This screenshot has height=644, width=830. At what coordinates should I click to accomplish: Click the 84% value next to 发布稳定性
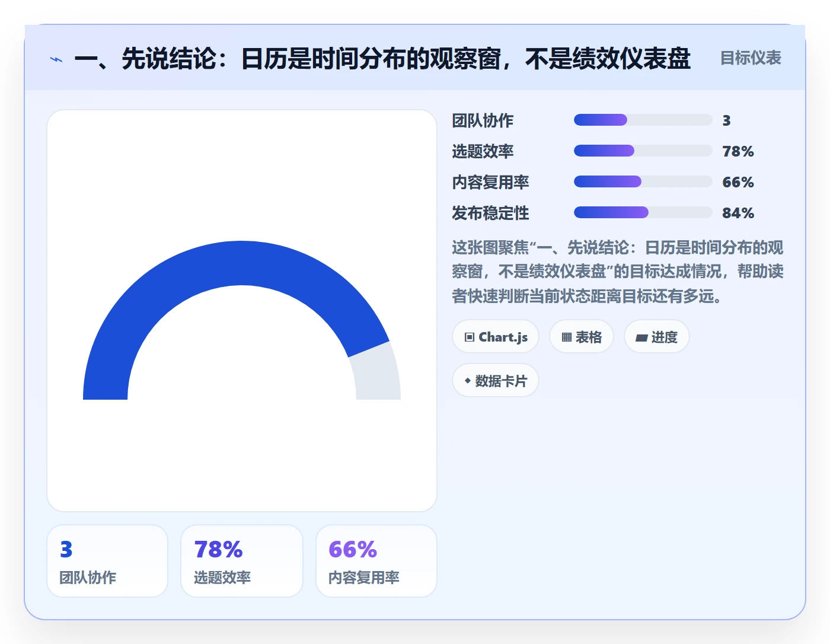738,213
